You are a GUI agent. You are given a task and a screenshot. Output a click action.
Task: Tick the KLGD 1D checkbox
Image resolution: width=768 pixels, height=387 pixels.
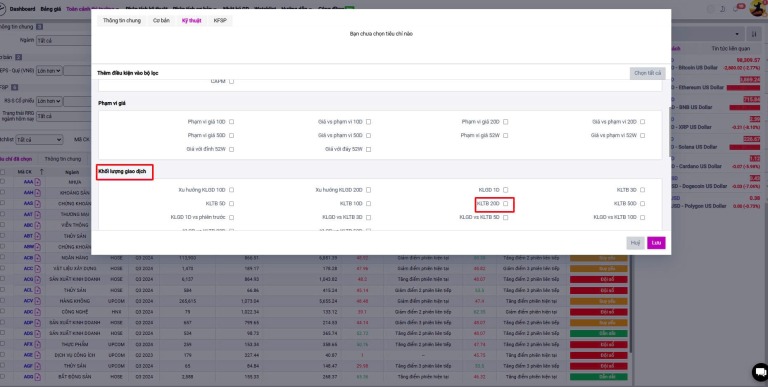pyautogui.click(x=505, y=190)
